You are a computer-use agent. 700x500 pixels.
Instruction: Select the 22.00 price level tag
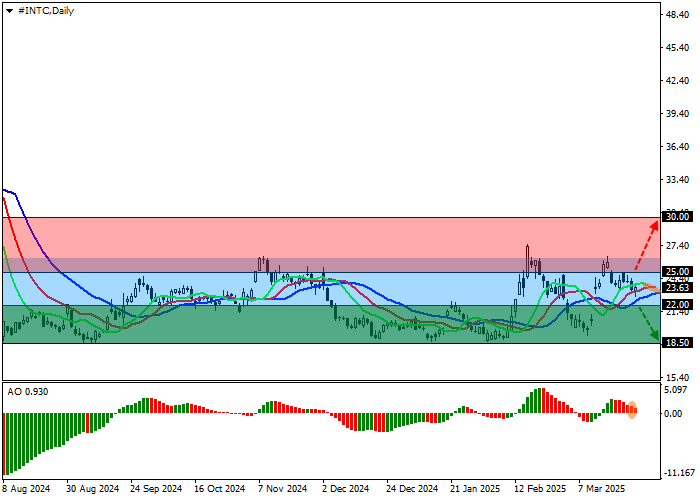[678, 305]
